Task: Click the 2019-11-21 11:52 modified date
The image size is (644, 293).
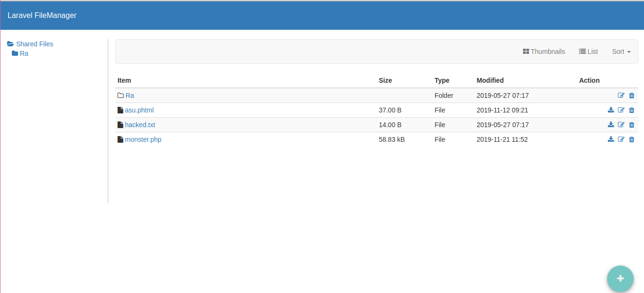Action: click(502, 139)
